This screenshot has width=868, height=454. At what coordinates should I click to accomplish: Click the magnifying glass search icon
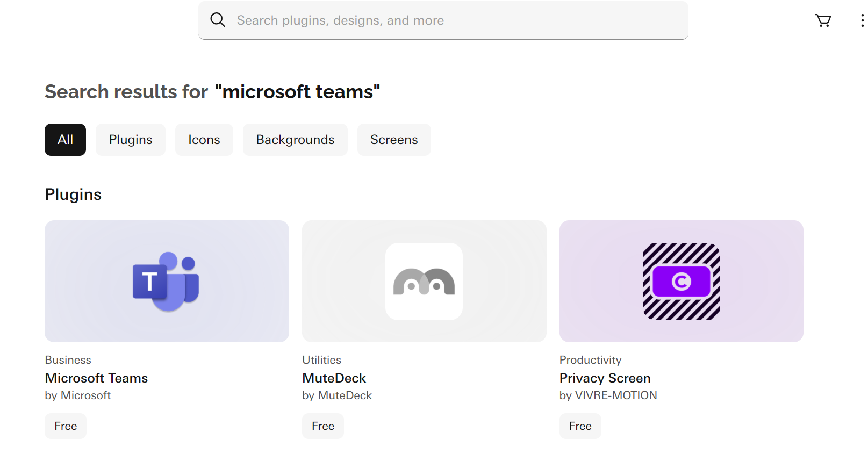pyautogui.click(x=217, y=20)
